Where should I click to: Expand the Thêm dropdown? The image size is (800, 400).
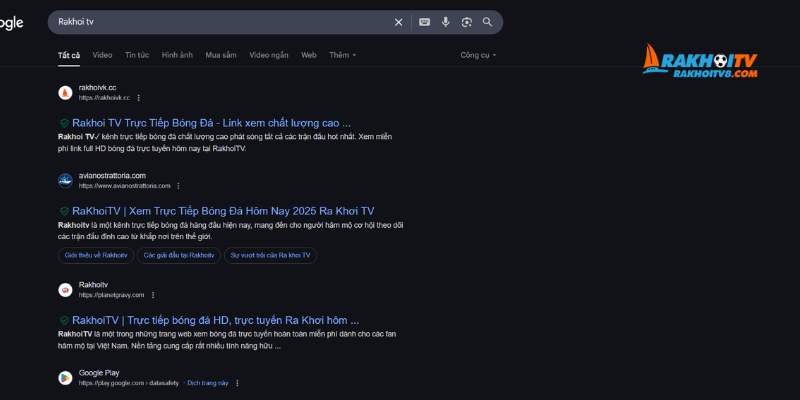(342, 55)
